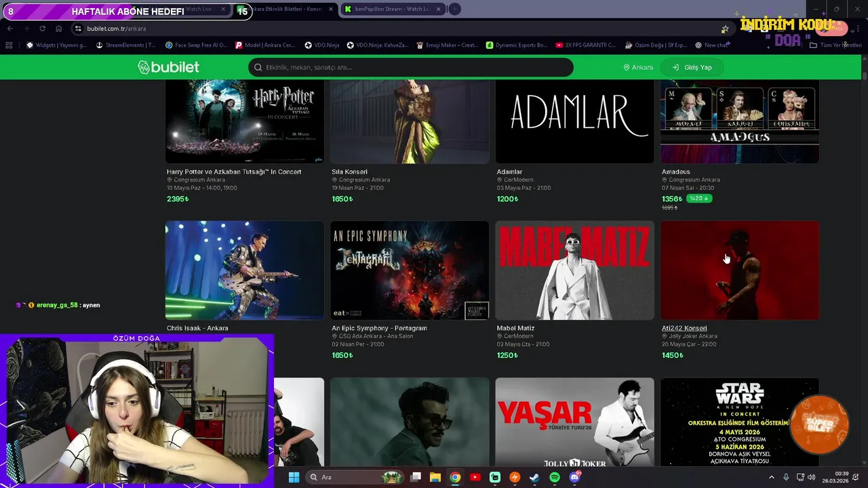Click the Giriş Yap login button
The height and width of the screenshot is (488, 868).
tap(692, 67)
